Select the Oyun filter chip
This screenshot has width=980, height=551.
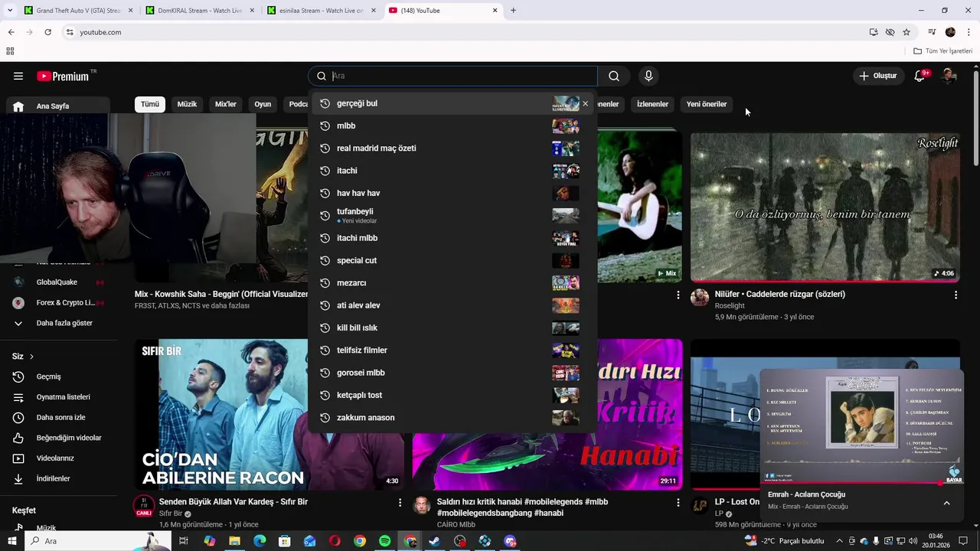263,104
